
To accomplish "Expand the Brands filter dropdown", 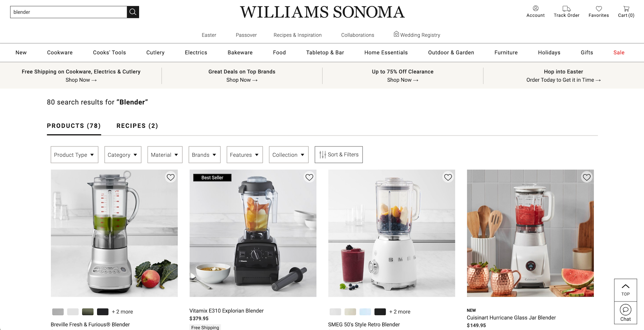I will [205, 155].
